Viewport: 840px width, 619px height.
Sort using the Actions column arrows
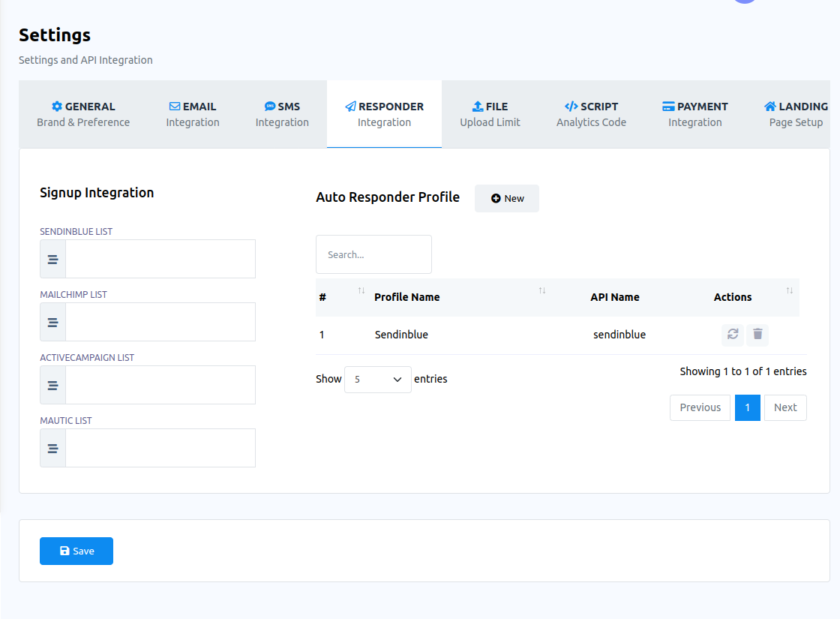coord(790,290)
